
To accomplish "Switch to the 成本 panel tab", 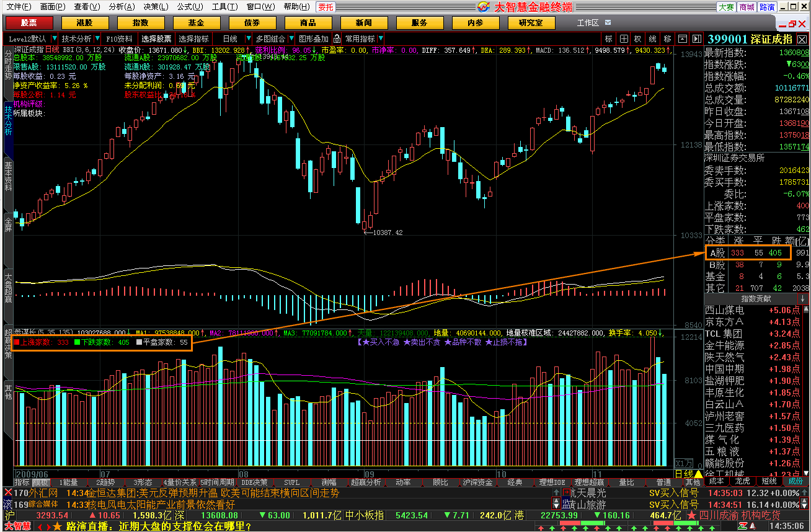I will (717, 481).
